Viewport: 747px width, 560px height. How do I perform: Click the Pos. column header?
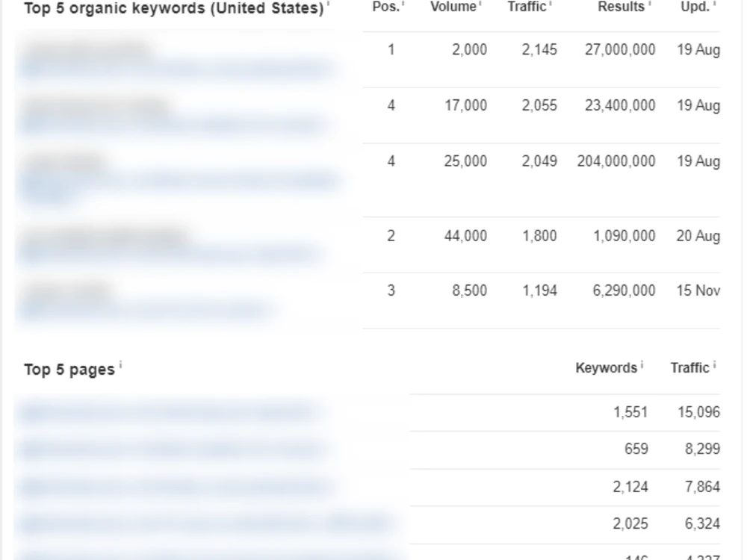coord(386,7)
